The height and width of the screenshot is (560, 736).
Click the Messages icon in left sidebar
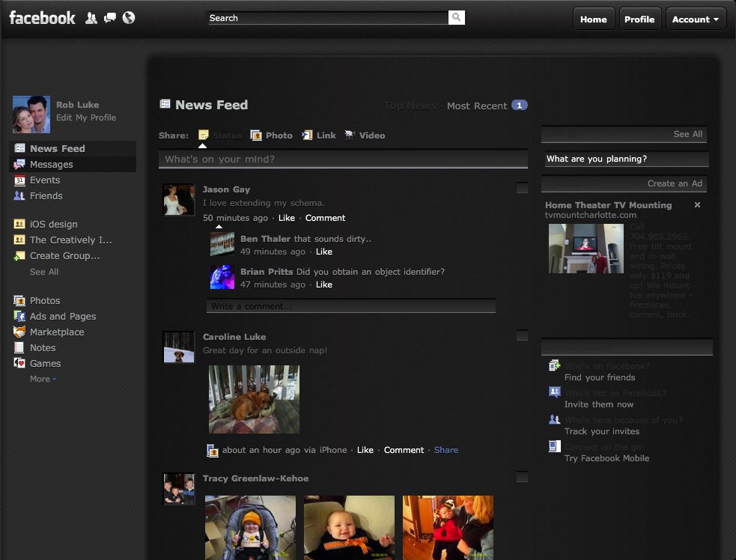[x=19, y=164]
